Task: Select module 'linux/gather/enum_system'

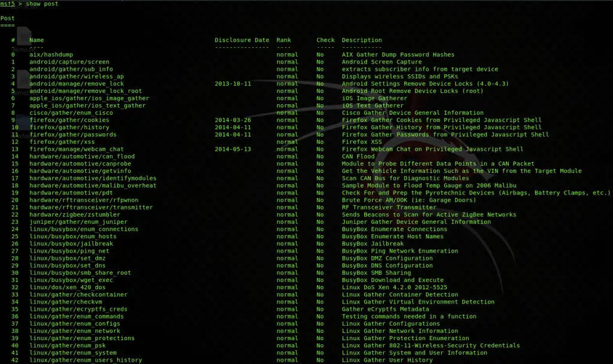Action: click(73, 353)
